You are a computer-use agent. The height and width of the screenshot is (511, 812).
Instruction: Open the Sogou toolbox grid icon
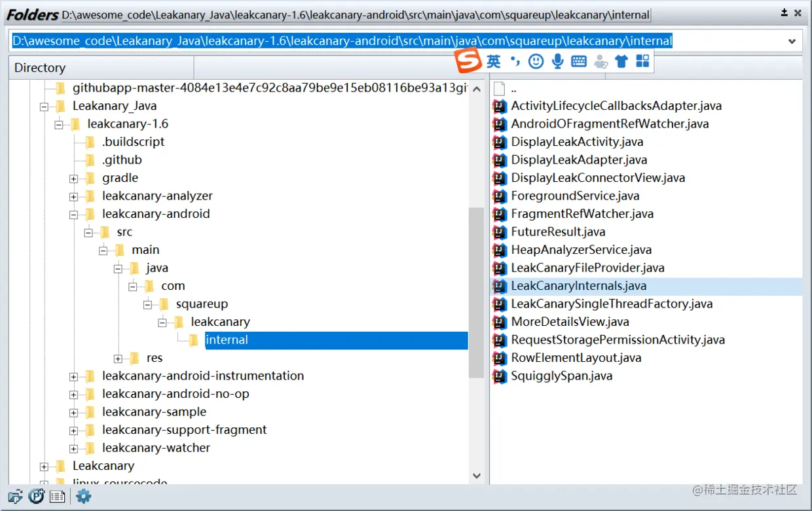[x=643, y=62]
